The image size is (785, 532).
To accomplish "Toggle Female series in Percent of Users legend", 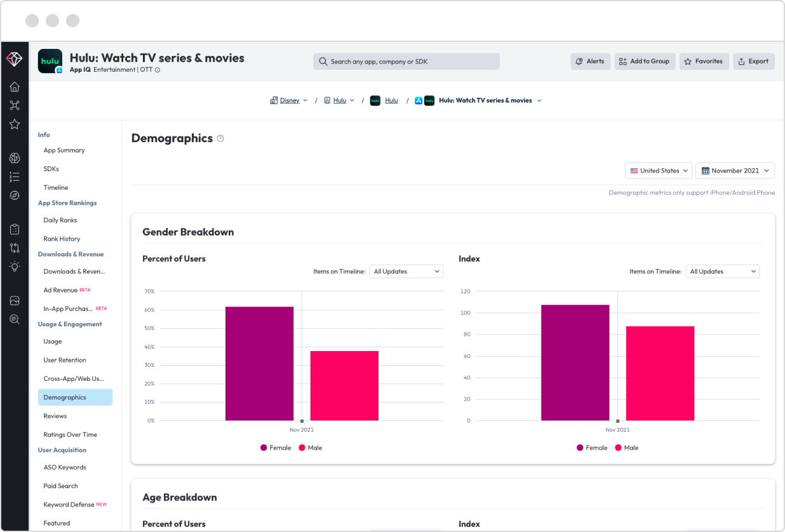I will (276, 448).
